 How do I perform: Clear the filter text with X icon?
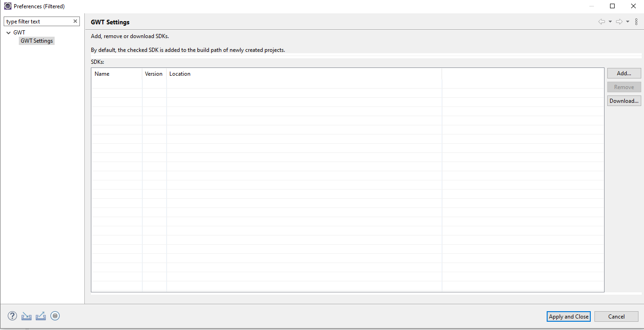(x=75, y=21)
